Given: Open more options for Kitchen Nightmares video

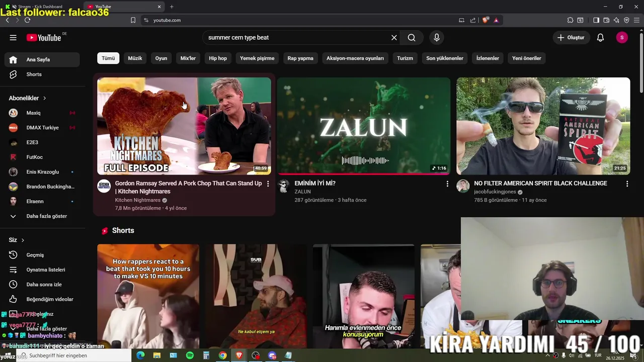Looking at the screenshot, I should click(x=268, y=184).
